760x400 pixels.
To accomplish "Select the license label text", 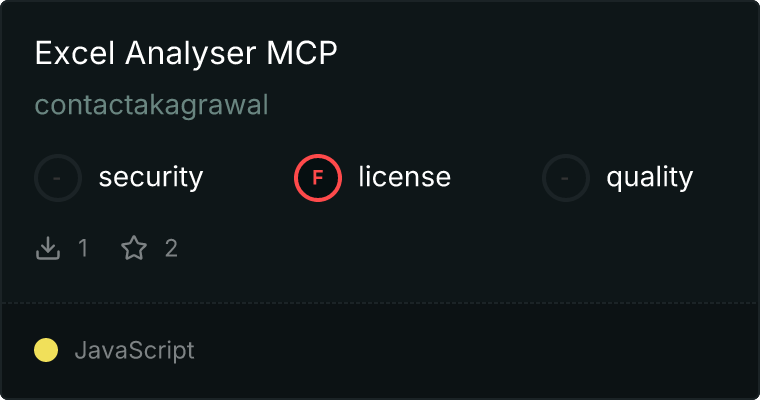I will [x=405, y=176].
